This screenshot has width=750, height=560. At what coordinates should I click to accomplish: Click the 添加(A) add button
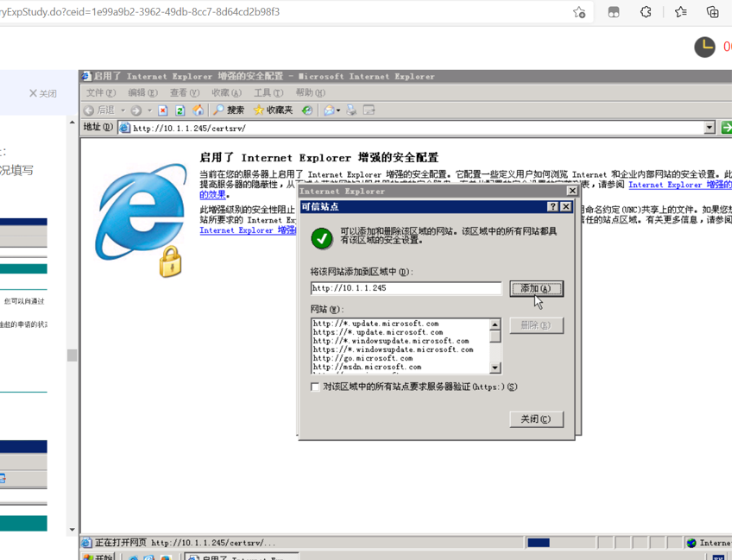pyautogui.click(x=536, y=289)
